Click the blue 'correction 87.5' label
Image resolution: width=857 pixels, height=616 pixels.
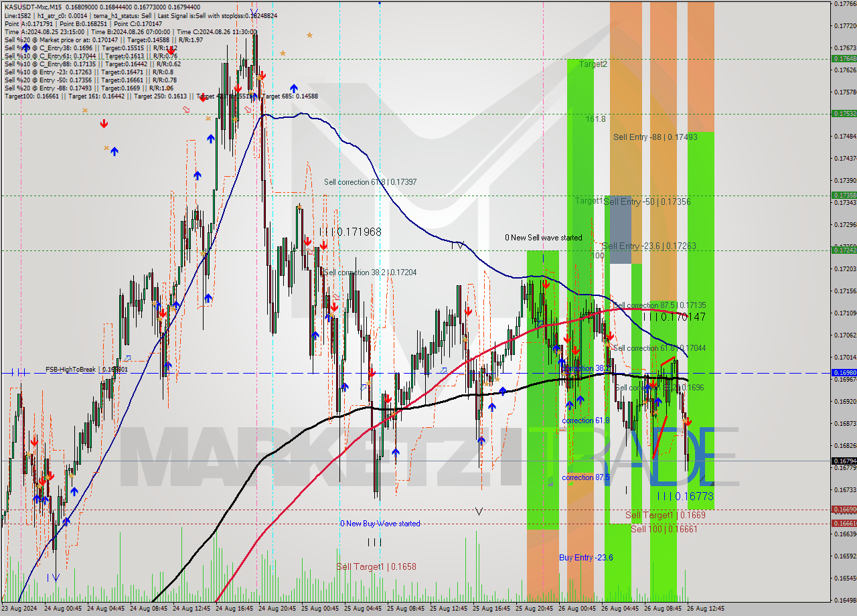[x=586, y=477]
